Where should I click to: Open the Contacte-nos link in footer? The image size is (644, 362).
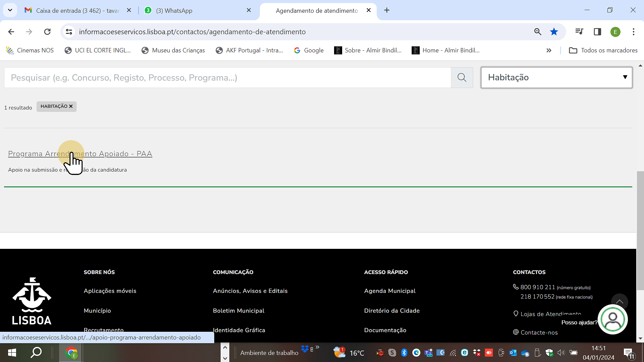point(539,332)
